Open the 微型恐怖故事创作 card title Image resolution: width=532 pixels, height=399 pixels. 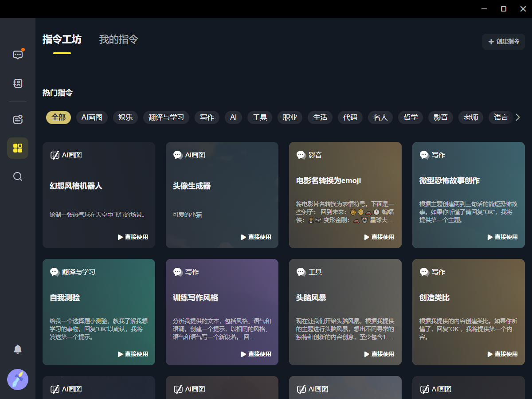tap(450, 181)
